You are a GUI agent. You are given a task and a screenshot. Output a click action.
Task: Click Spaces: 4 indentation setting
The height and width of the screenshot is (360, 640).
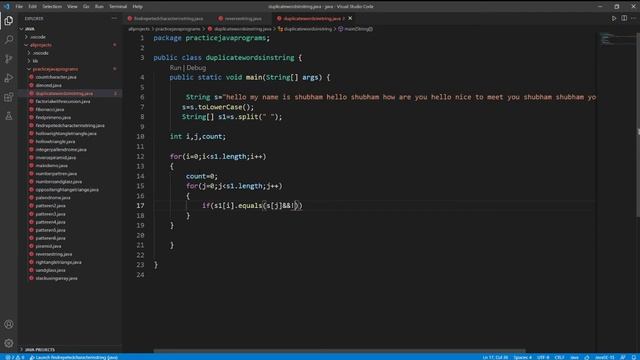tap(522, 357)
